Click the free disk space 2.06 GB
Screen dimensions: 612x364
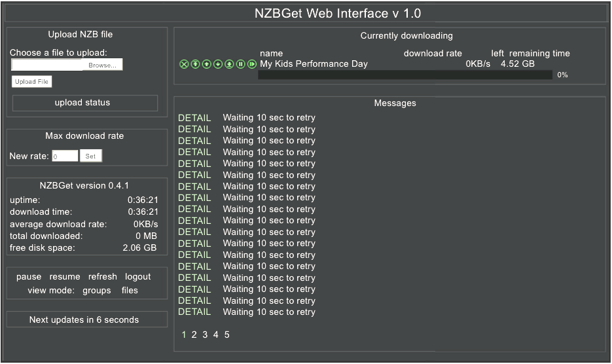[x=139, y=247]
